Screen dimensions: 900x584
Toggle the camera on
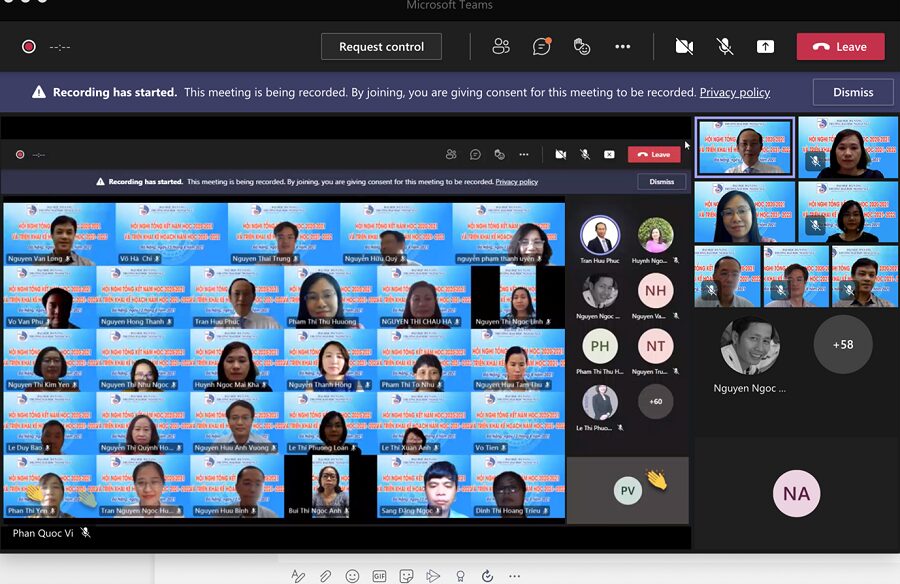[684, 47]
